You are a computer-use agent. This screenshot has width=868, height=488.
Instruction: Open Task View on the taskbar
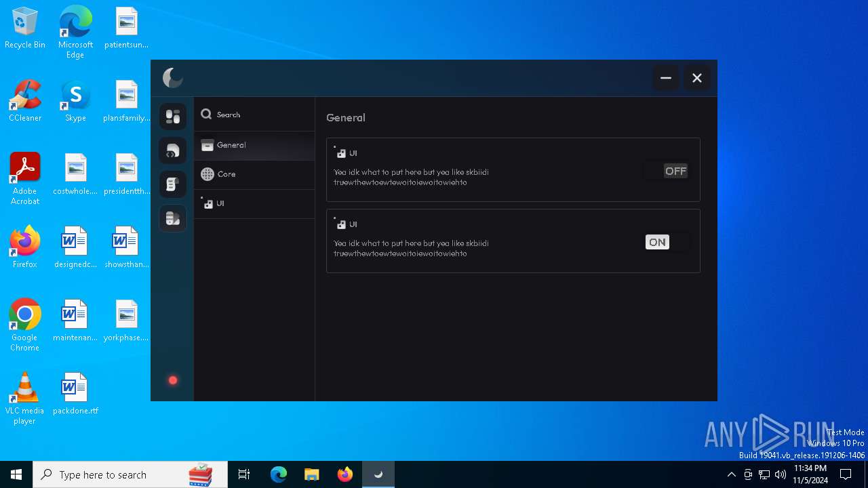(x=244, y=474)
